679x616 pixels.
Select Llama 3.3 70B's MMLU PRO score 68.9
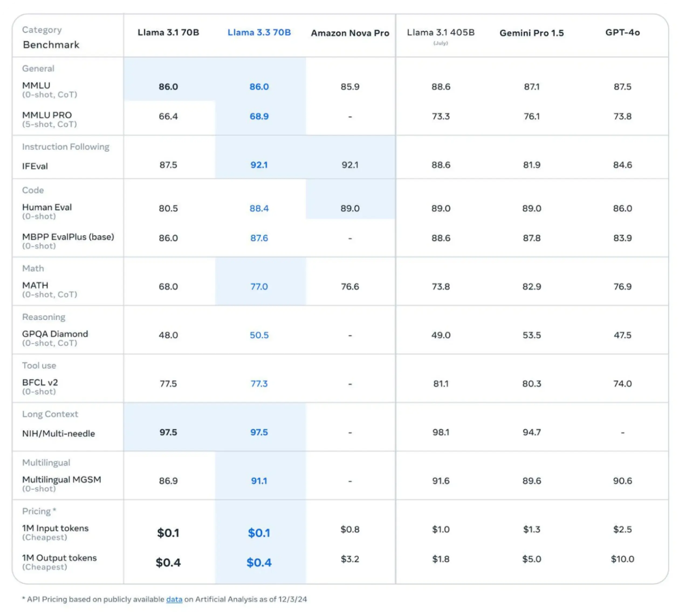259,116
